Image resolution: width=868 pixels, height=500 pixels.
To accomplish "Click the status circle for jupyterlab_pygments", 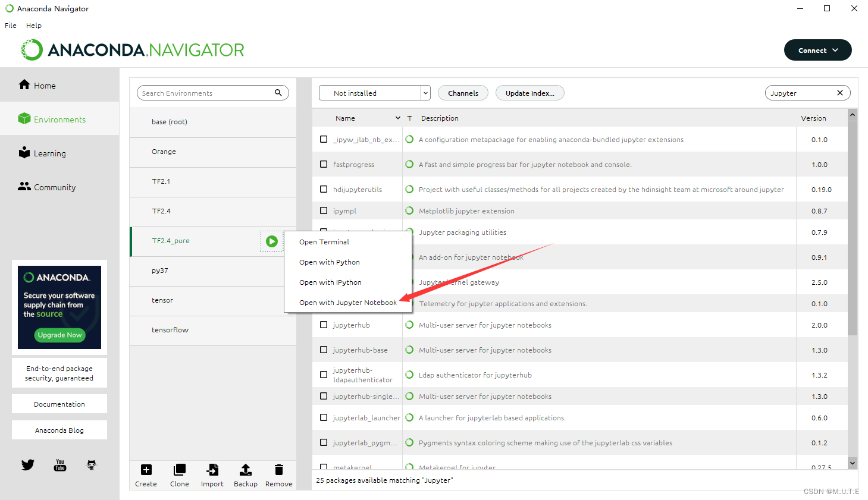I will coord(409,442).
